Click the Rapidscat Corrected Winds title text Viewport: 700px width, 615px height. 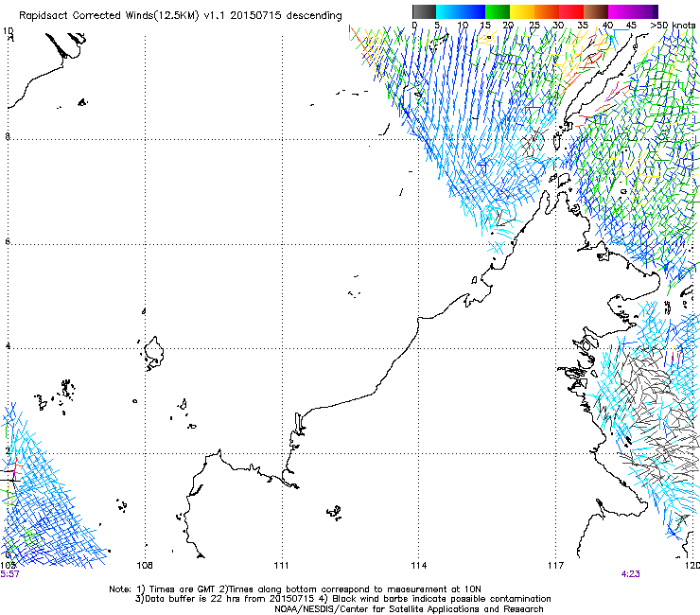181,16
